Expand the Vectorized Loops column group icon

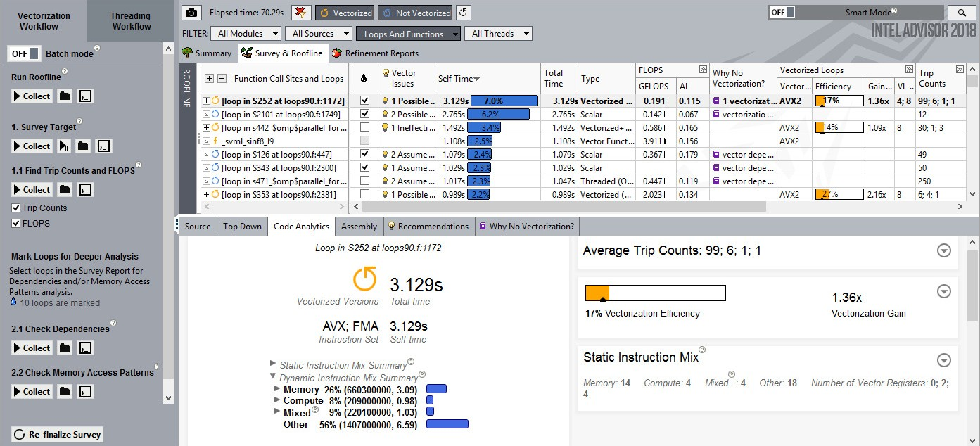[910, 70]
